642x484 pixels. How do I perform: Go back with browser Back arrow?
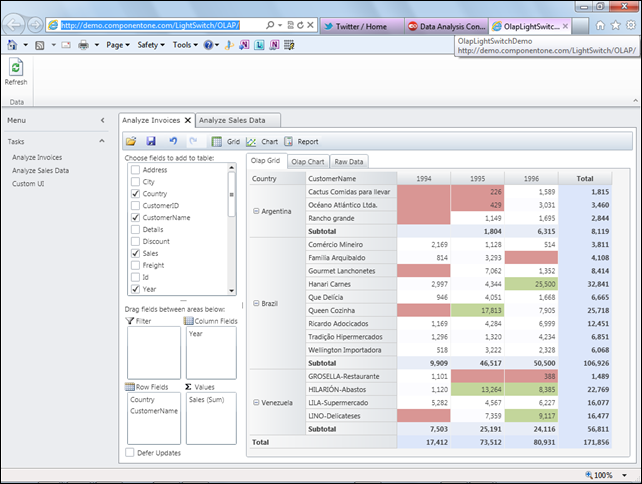point(14,25)
